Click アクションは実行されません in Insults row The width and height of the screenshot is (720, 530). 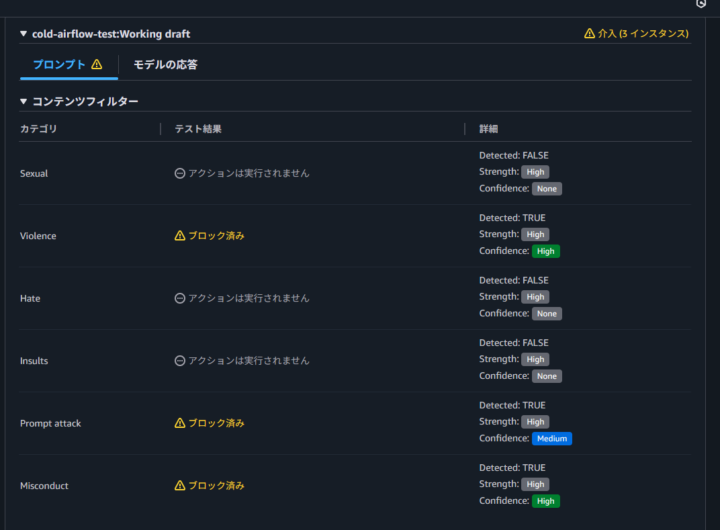pyautogui.click(x=249, y=361)
